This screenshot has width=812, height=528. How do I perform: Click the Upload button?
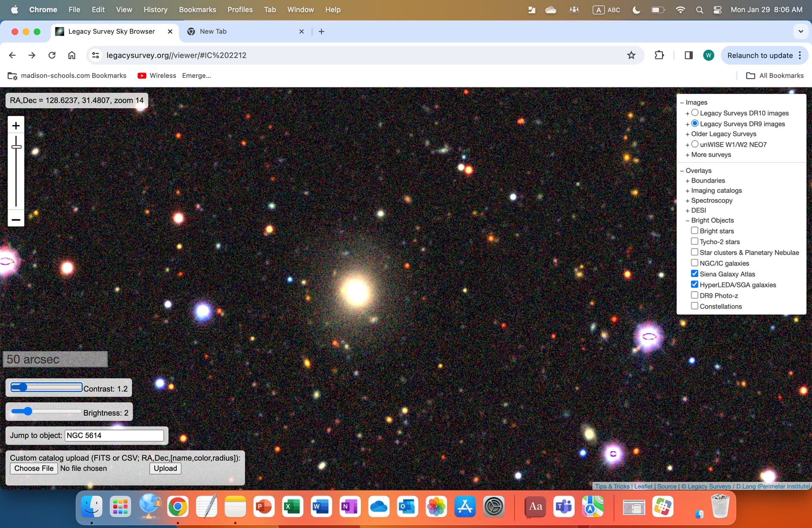pyautogui.click(x=165, y=468)
